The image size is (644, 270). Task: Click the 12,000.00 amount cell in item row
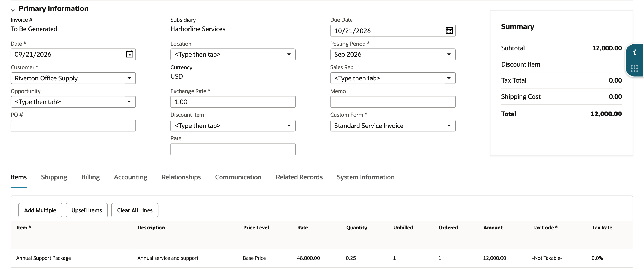pyautogui.click(x=494, y=258)
